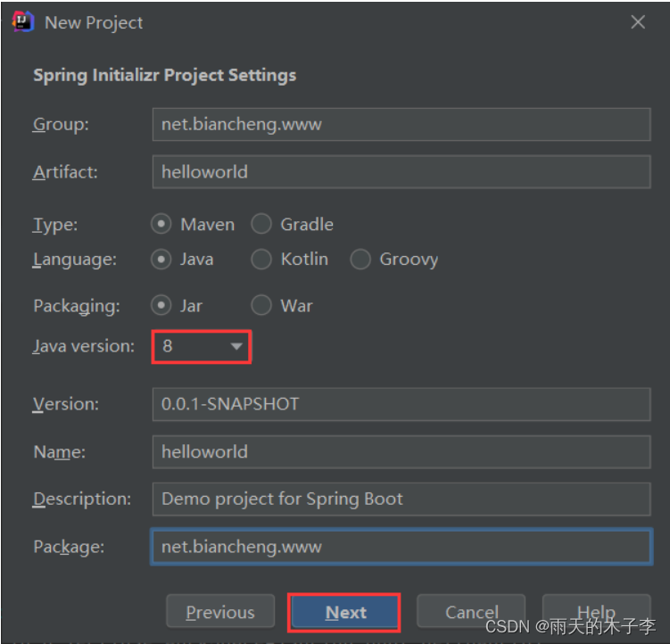Click the Artifact text field

point(401,172)
